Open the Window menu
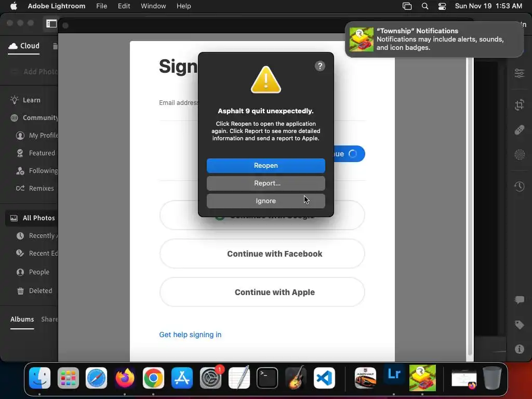This screenshot has height=399, width=532. 153,6
